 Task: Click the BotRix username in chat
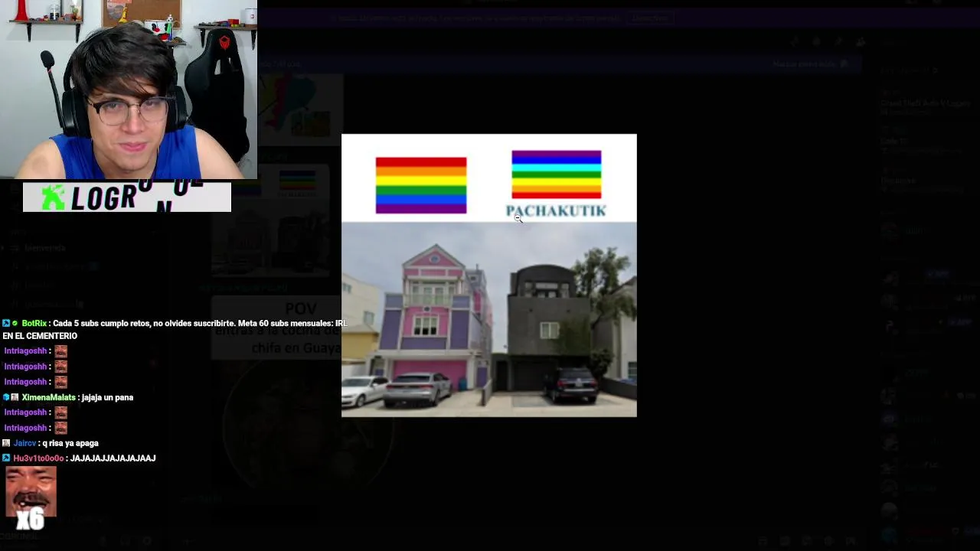(x=34, y=324)
